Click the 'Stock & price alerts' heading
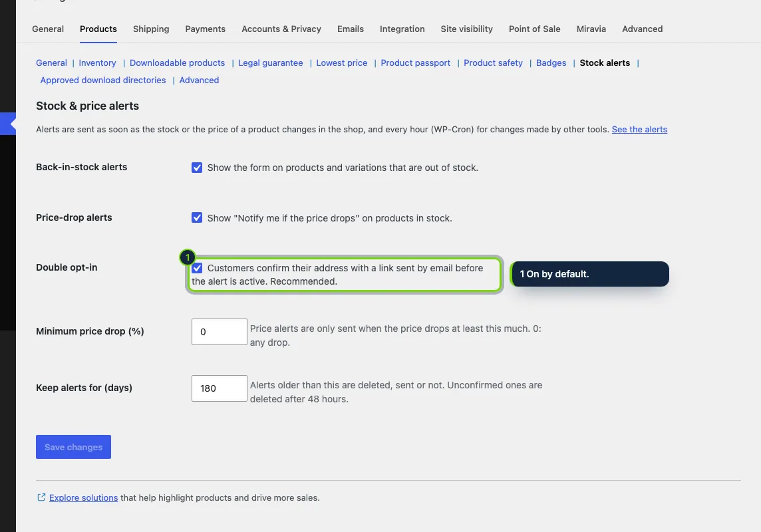 [87, 106]
